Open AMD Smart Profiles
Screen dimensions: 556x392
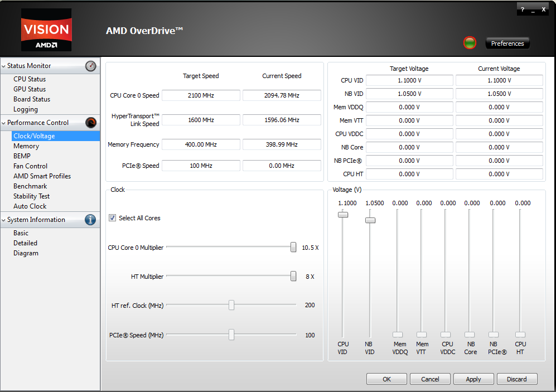(42, 176)
